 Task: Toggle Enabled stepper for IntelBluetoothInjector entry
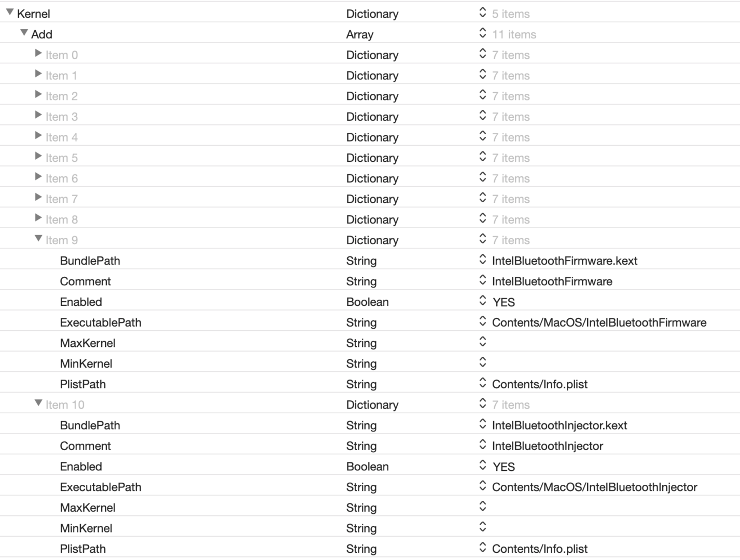(482, 465)
